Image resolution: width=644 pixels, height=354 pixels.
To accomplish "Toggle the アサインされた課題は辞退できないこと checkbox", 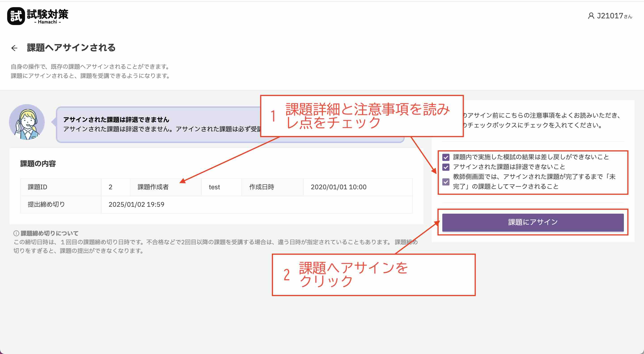I will click(446, 167).
